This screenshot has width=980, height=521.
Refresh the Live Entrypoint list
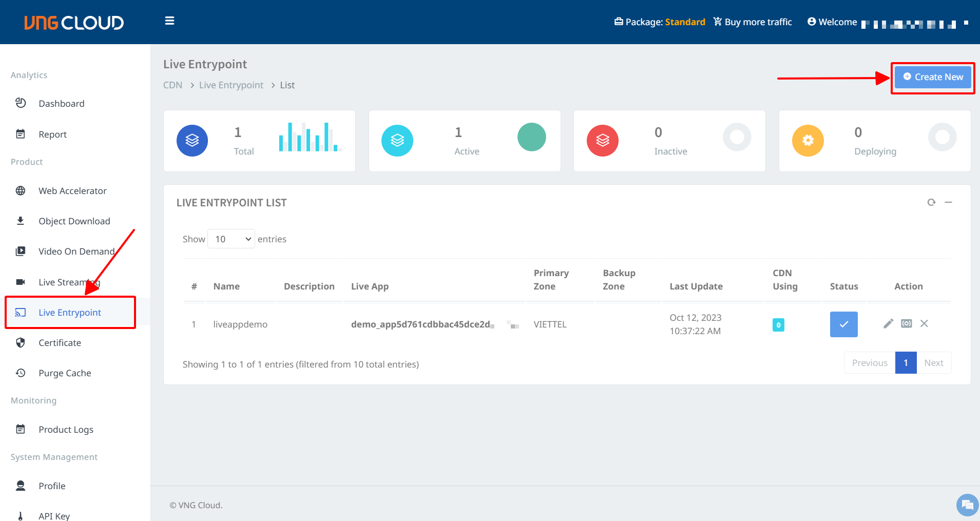pyautogui.click(x=931, y=202)
